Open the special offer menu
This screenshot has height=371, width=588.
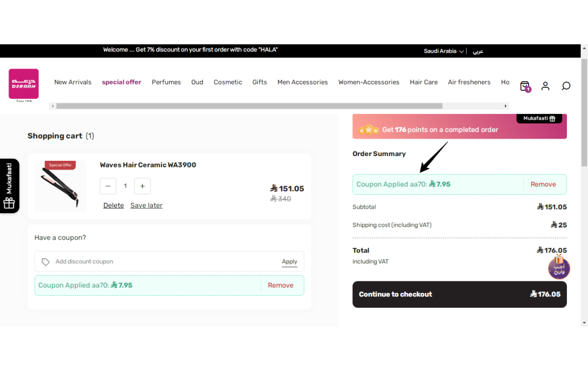[x=122, y=82]
